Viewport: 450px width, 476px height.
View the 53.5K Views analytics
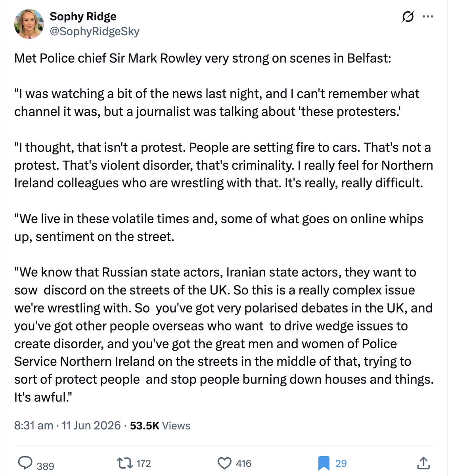click(x=160, y=426)
